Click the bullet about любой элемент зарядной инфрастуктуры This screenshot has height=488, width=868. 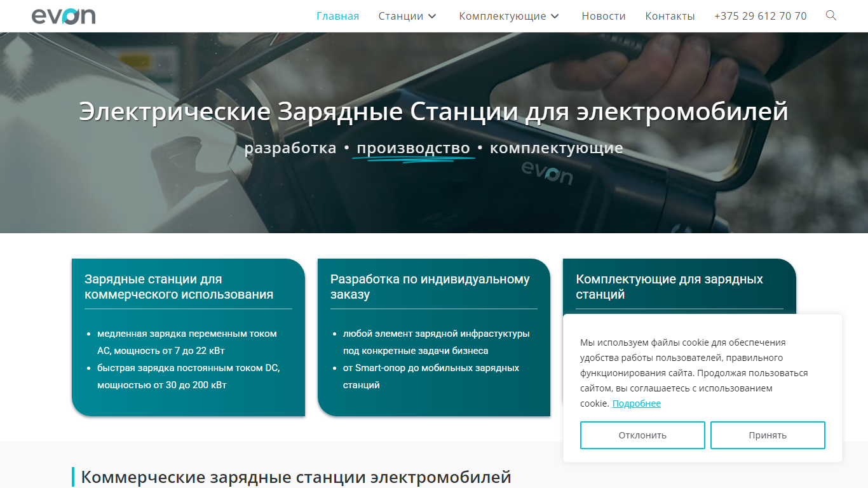436,342
